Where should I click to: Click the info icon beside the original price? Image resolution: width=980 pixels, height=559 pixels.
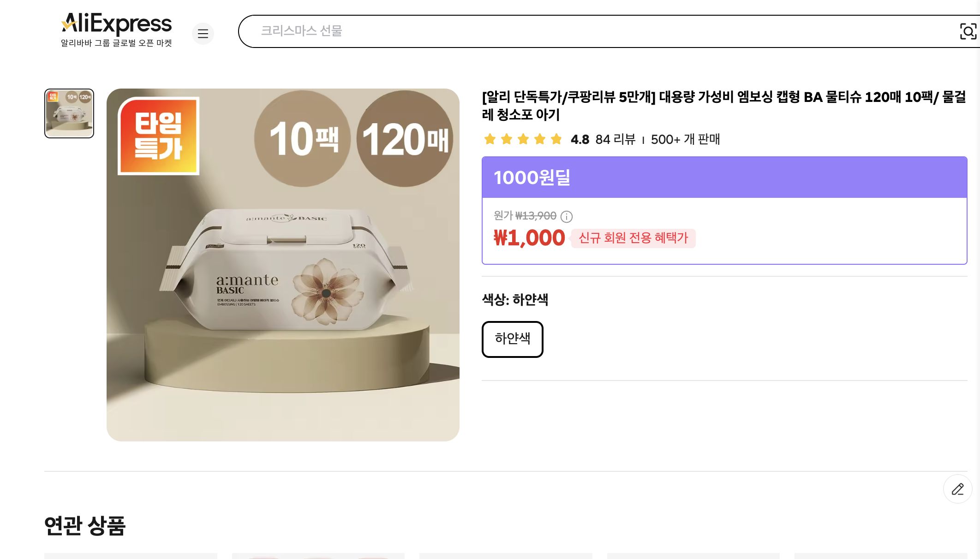[x=566, y=217]
